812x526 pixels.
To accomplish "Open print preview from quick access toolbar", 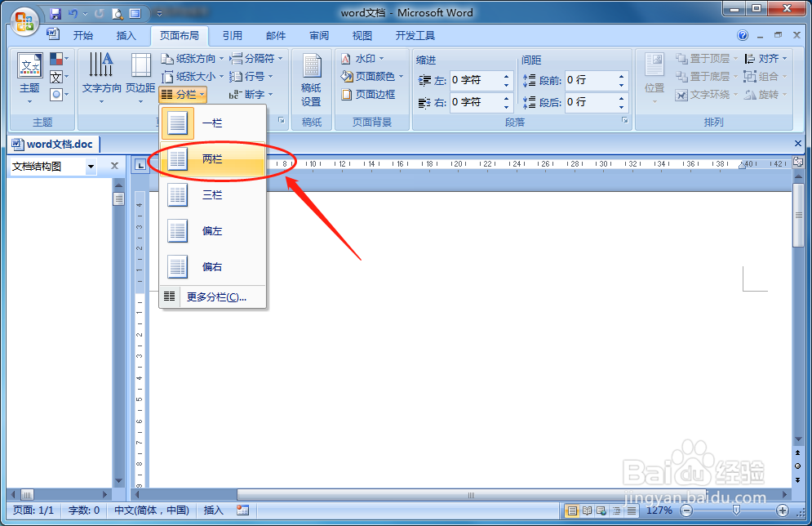I will tap(118, 13).
